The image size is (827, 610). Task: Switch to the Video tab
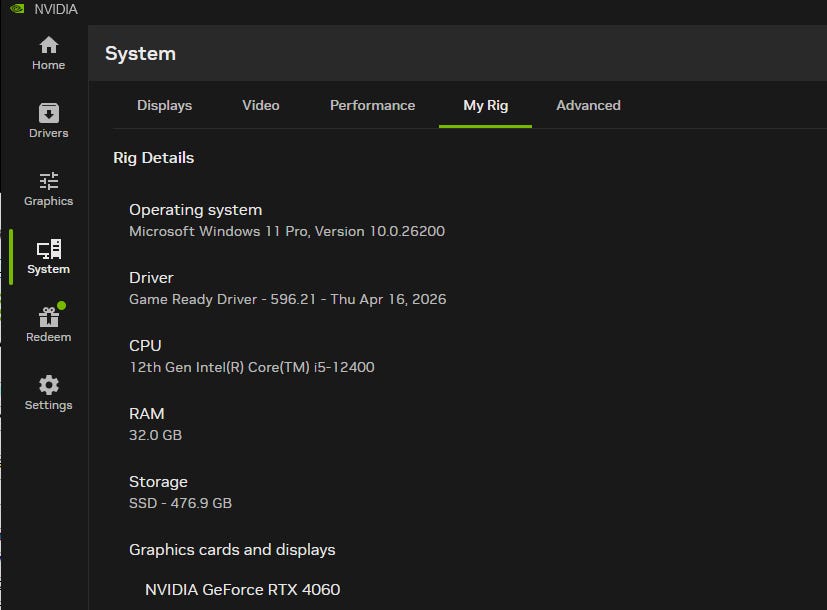click(261, 105)
